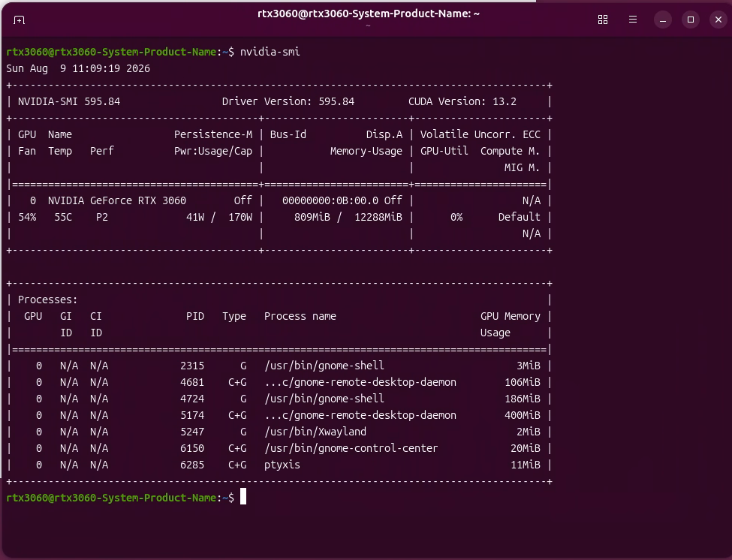
Task: Click the Driver Version: 595.84 text
Action: [x=288, y=102]
